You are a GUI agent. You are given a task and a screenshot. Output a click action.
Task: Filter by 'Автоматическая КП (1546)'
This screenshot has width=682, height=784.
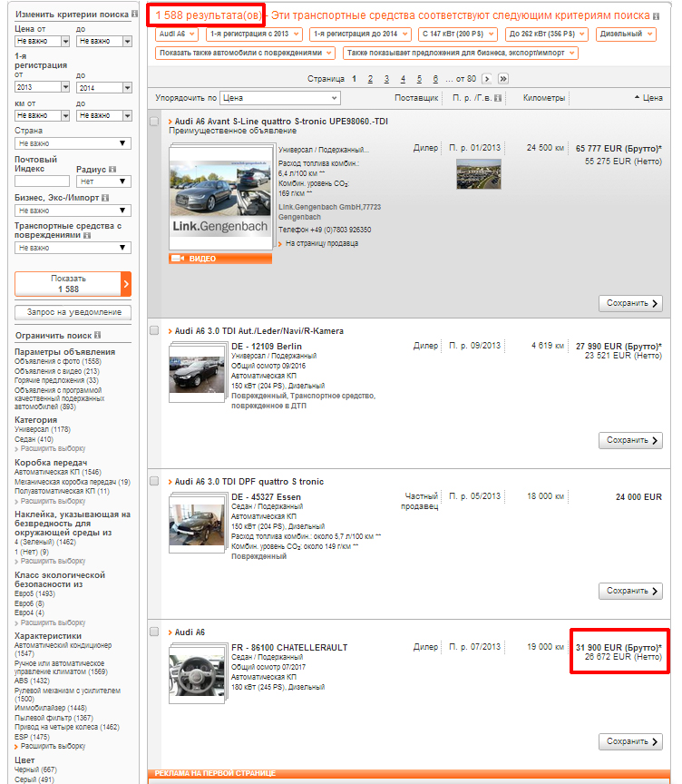click(58, 472)
